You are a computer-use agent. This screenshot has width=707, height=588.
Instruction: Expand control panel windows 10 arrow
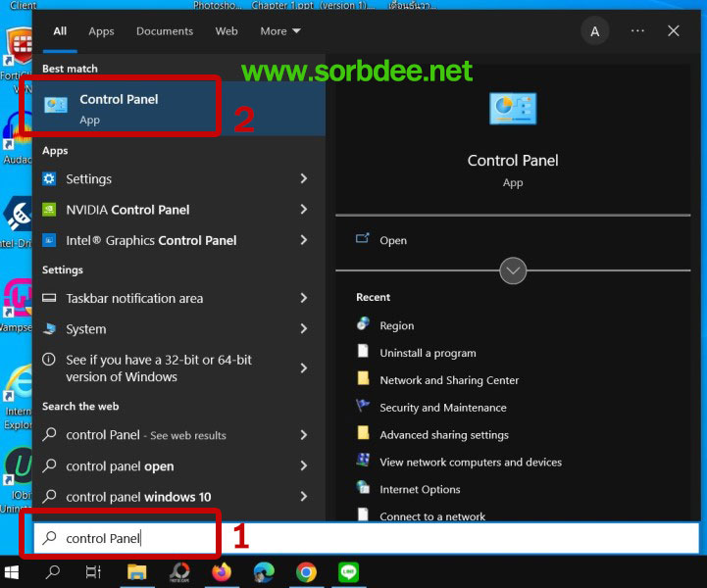coord(303,496)
